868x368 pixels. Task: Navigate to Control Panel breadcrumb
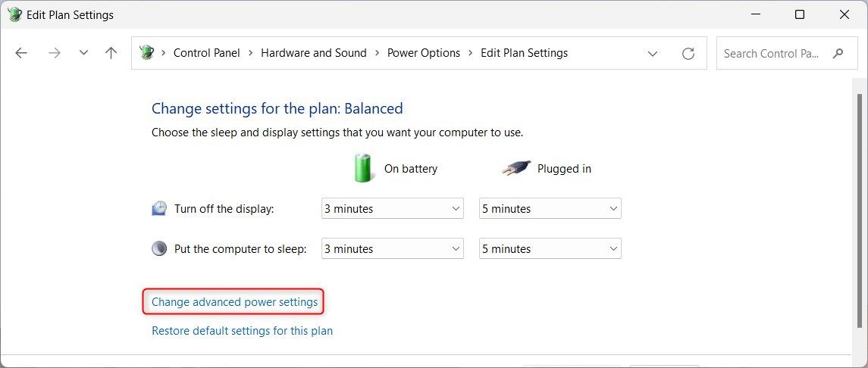(207, 53)
